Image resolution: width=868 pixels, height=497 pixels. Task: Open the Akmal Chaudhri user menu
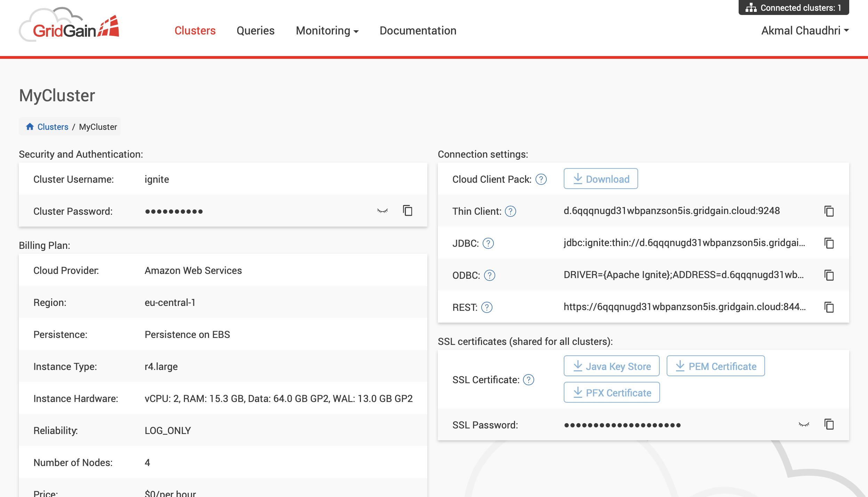point(805,31)
